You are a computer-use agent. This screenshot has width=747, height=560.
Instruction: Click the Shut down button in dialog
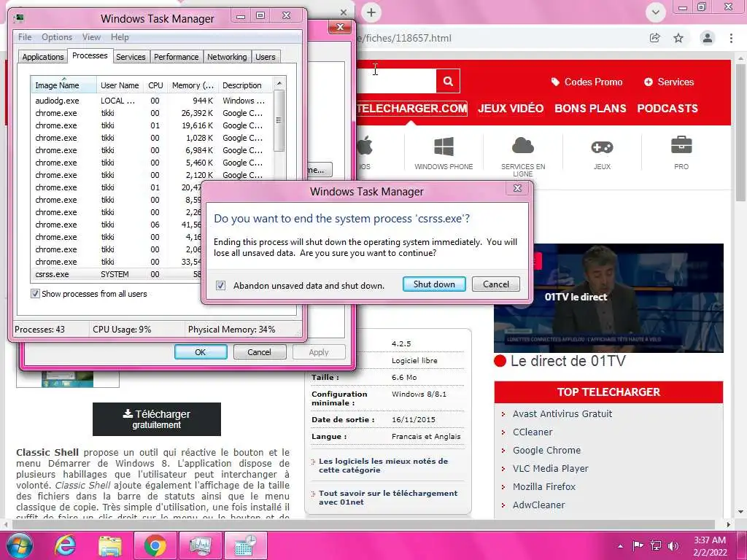(x=434, y=284)
